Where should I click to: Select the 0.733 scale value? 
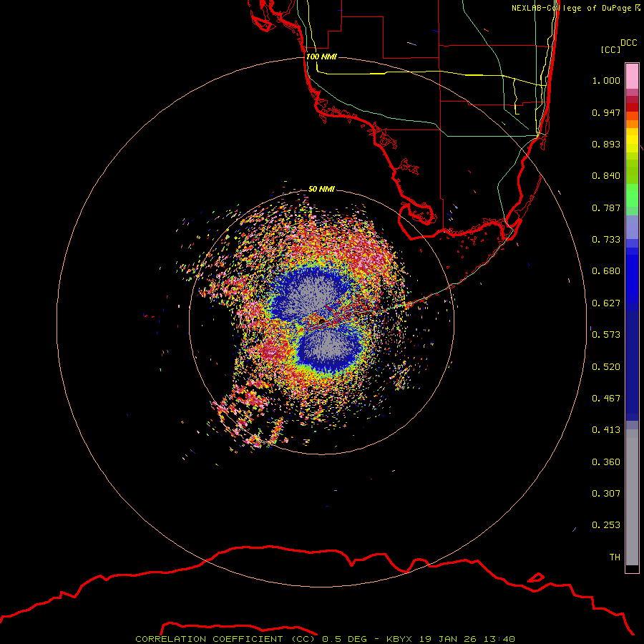[x=606, y=240]
